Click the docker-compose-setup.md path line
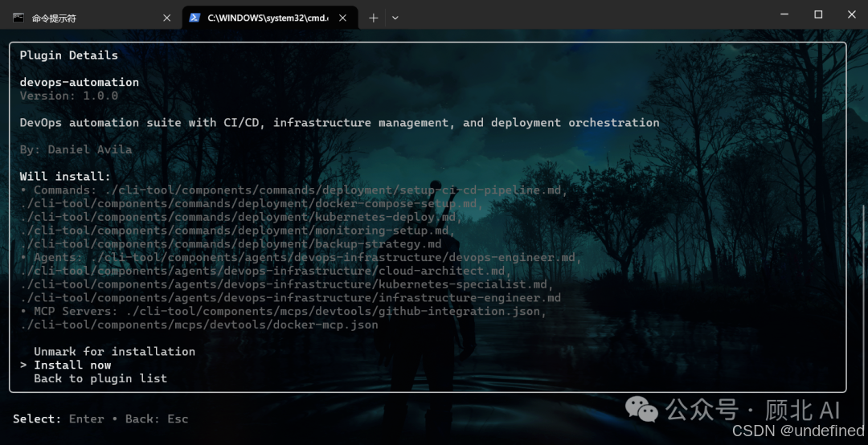 (252, 204)
